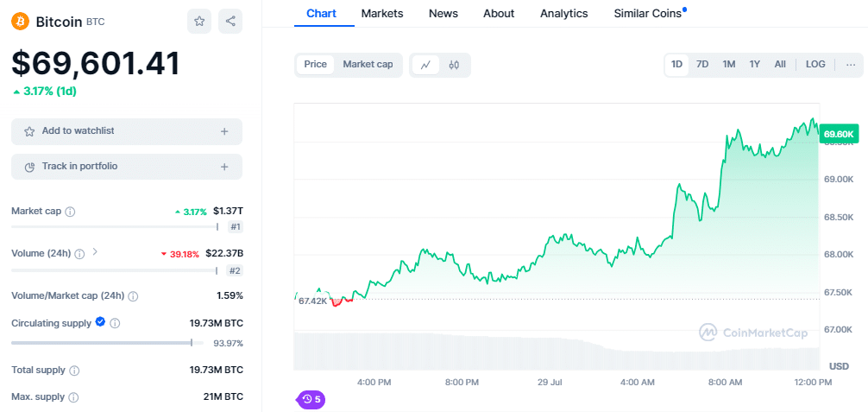Open the purple history events badge
Viewport: 868px width, 412px height.
click(x=311, y=399)
